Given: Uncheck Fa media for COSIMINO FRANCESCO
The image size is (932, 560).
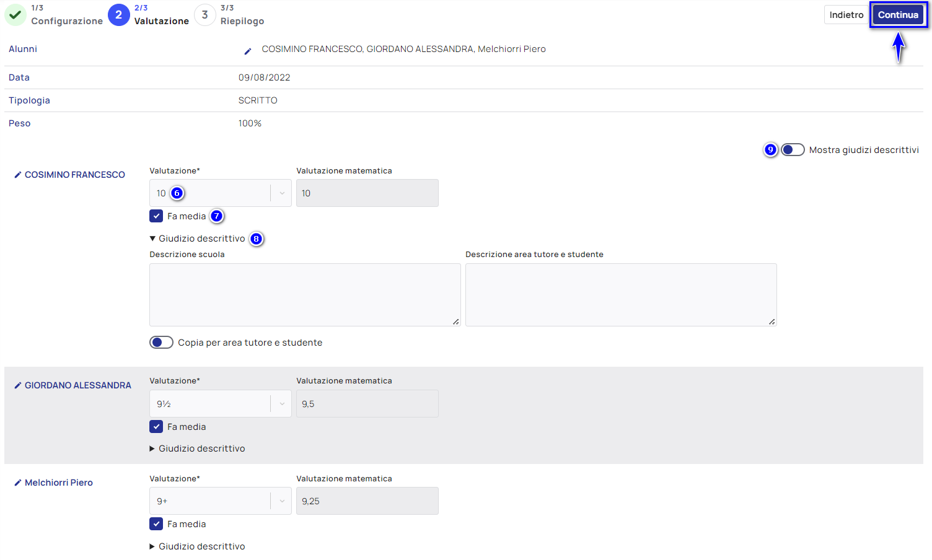Looking at the screenshot, I should [156, 216].
